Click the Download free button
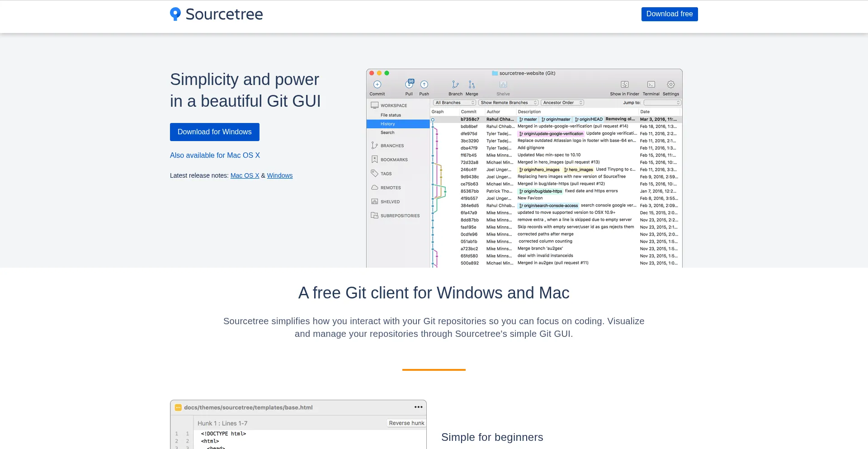868x449 pixels. click(x=670, y=14)
